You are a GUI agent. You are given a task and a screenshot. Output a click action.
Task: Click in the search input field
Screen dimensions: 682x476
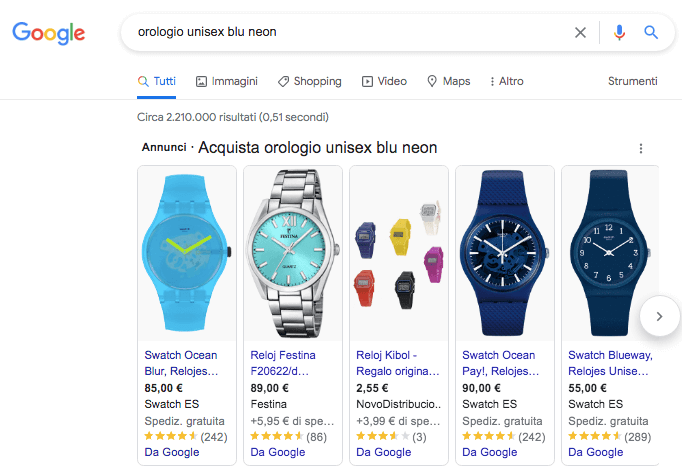pos(340,32)
